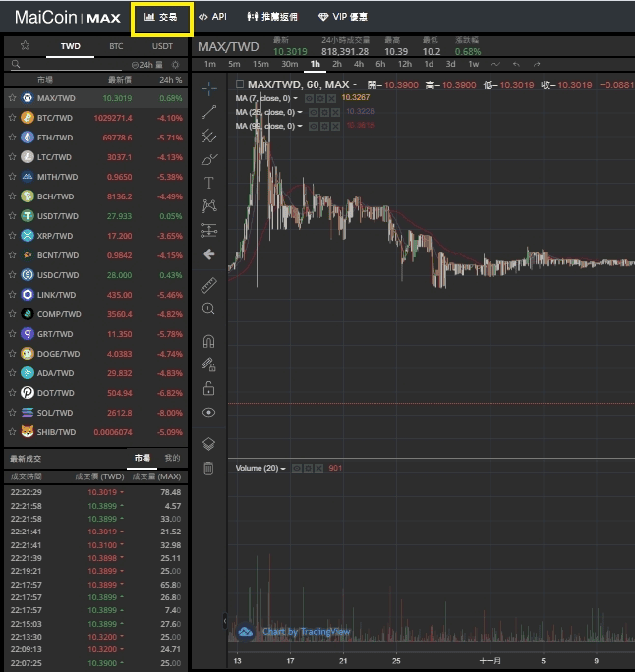Open the Chart by TradingView link
The height and width of the screenshot is (672, 635).
306,632
